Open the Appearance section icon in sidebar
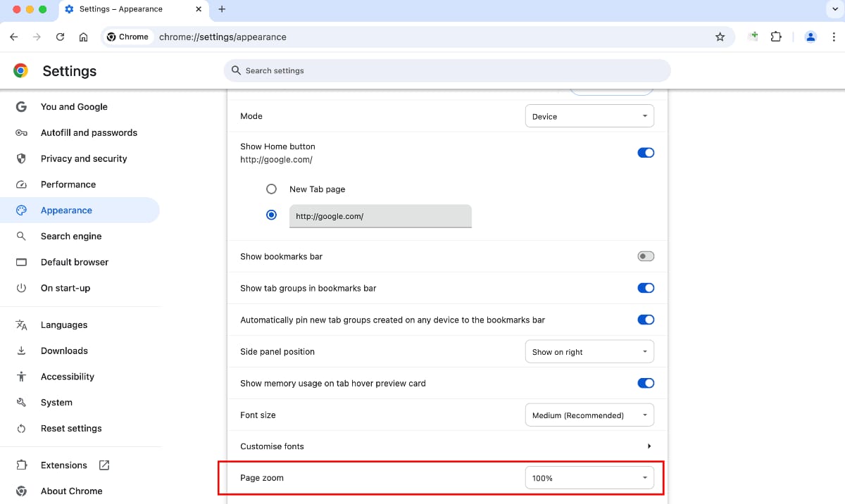Viewport: 845px width, 504px height. pyautogui.click(x=22, y=210)
